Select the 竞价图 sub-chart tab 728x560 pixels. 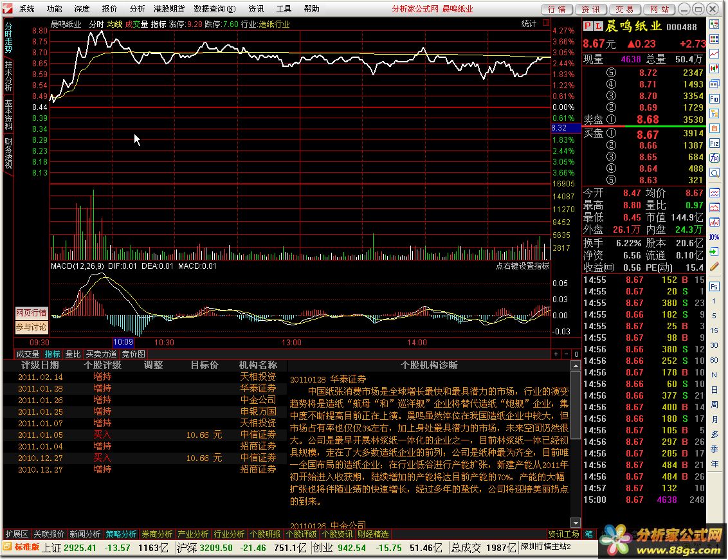click(133, 354)
